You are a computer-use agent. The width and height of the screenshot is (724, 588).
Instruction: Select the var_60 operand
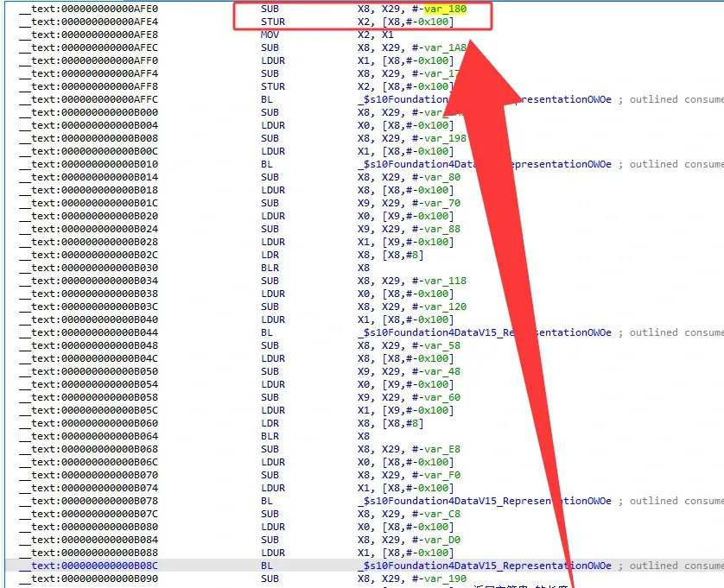pos(442,397)
